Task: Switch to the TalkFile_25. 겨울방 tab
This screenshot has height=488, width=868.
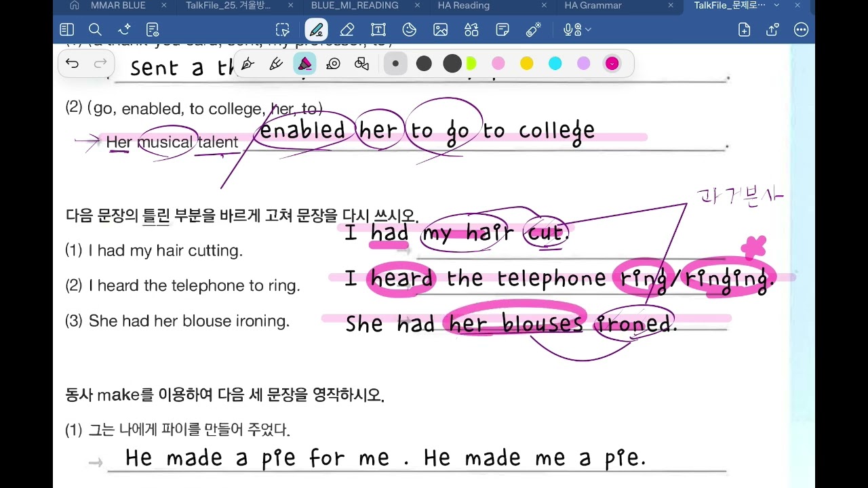Action: [x=228, y=5]
